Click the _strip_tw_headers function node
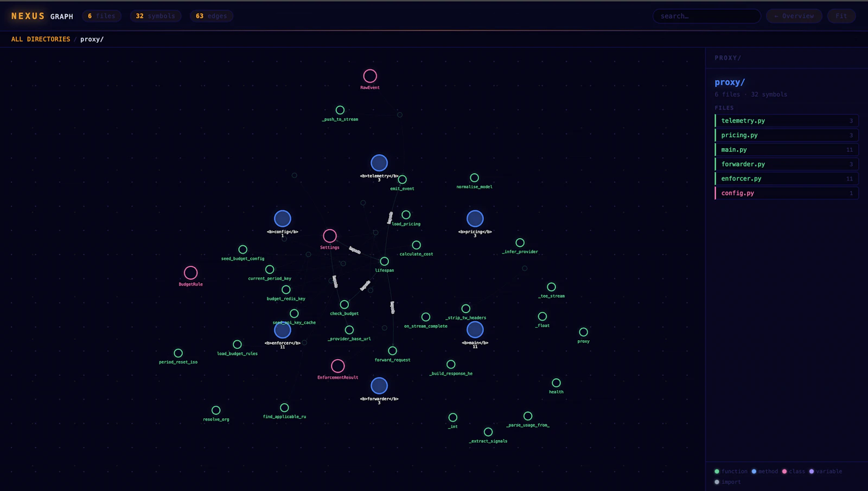868x491 pixels. coord(466,309)
